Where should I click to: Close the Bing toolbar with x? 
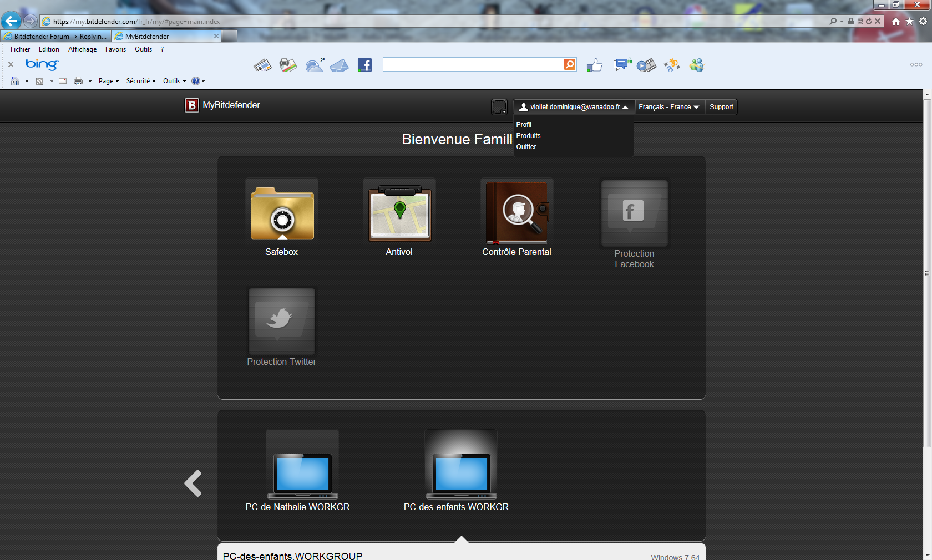pos(11,64)
